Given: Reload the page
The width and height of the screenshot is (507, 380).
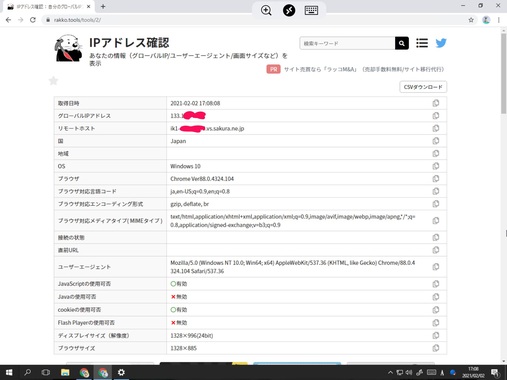Looking at the screenshot, I should [x=33, y=20].
